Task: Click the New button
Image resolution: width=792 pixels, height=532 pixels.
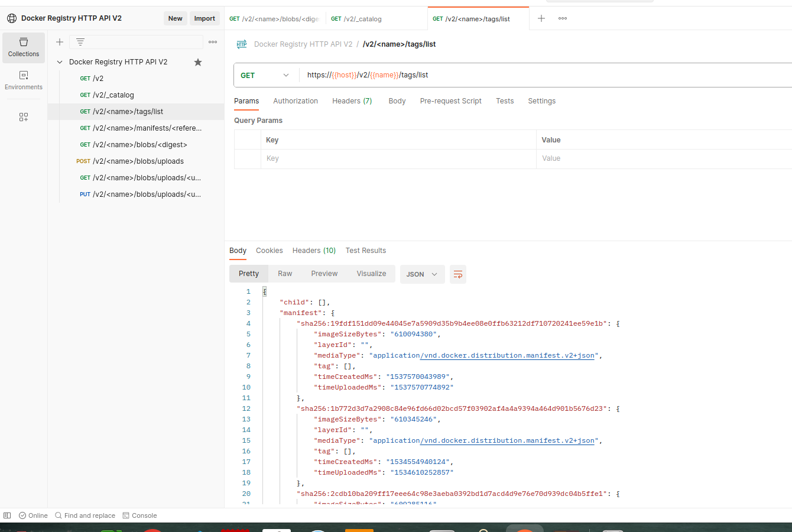Action: 175,18
